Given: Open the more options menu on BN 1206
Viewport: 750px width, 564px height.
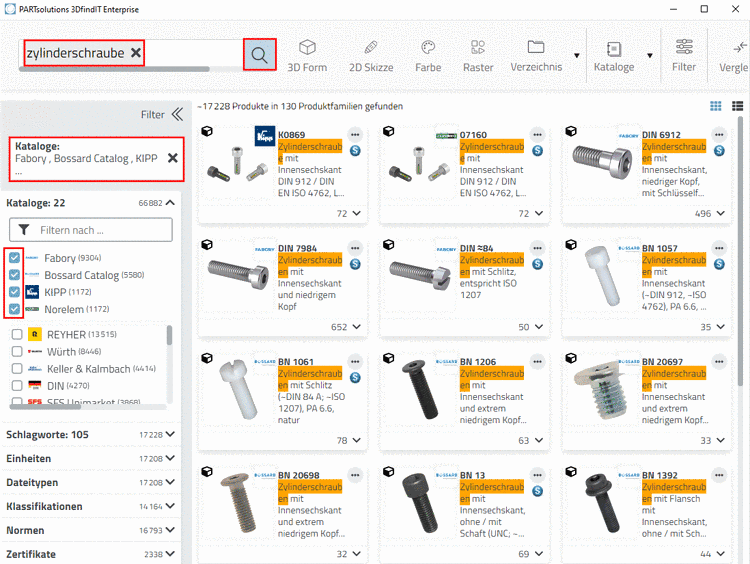Looking at the screenshot, I should [537, 362].
